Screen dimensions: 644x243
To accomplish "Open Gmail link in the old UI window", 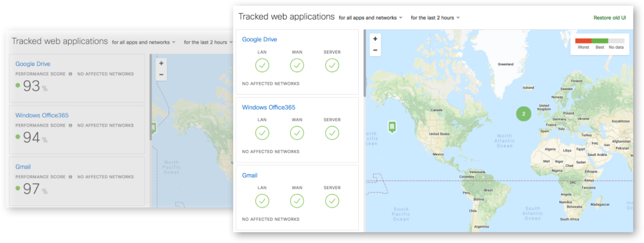I will (23, 167).
